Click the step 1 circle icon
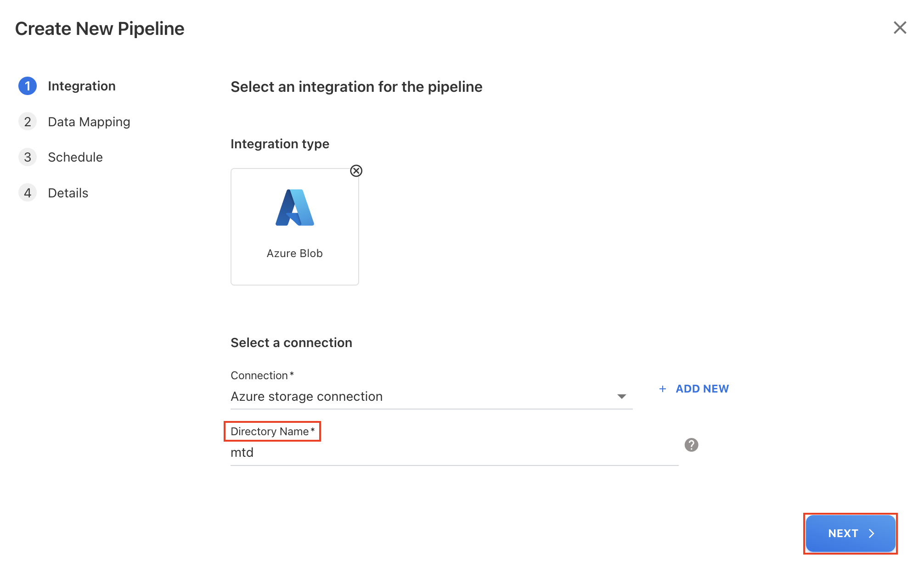The height and width of the screenshot is (561, 924). coord(28,86)
